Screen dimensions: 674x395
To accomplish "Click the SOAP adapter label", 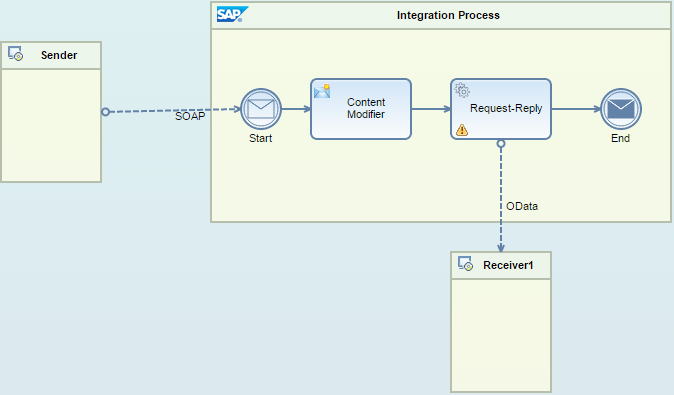I will point(190,116).
